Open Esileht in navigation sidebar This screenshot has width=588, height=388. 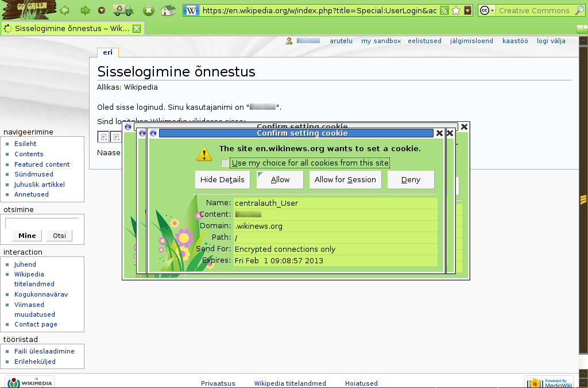click(25, 144)
